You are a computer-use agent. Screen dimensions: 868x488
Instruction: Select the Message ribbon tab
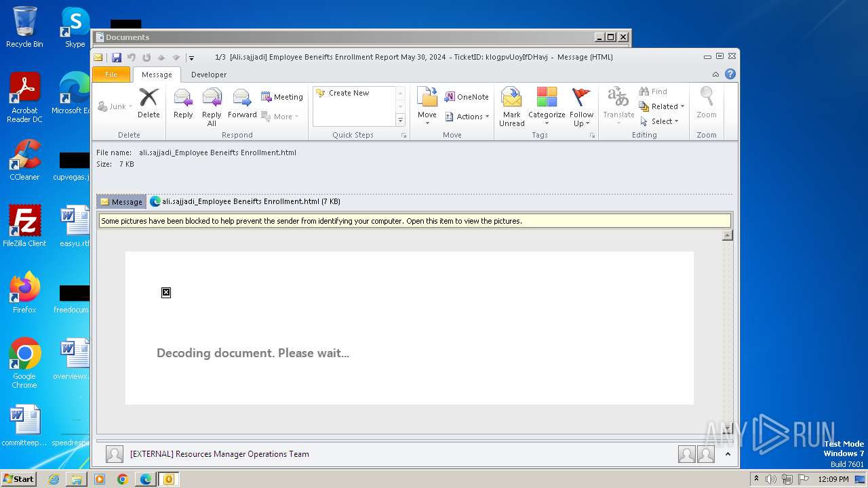coord(157,75)
